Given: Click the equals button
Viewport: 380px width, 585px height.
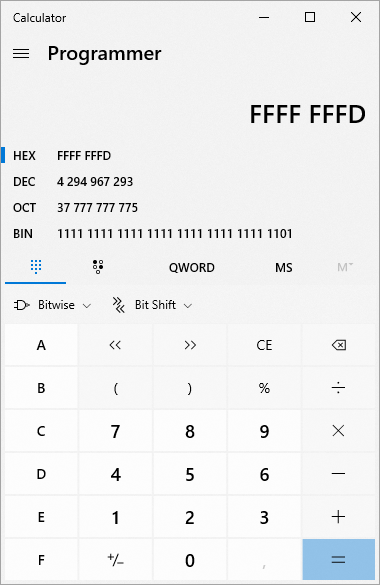Looking at the screenshot, I should [339, 560].
